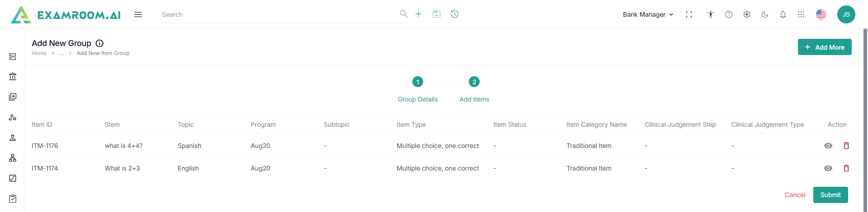Expand the Bank Manager role dropdown
868x212 pixels.
648,14
